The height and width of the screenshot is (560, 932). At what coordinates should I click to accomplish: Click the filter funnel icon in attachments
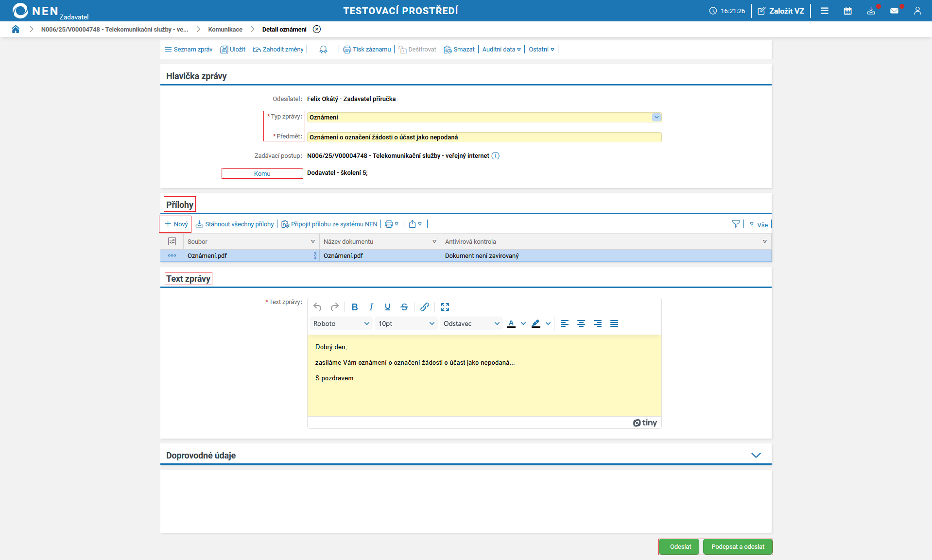pos(736,224)
